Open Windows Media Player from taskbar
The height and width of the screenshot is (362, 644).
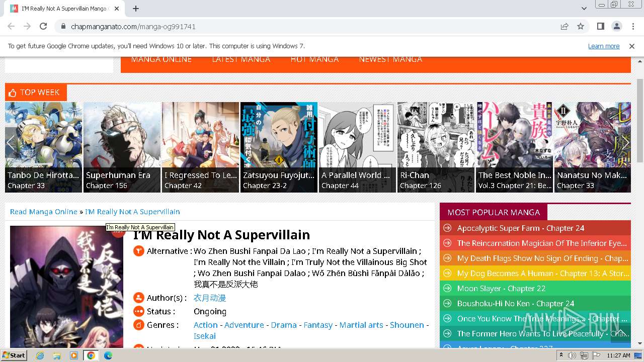tap(74, 355)
